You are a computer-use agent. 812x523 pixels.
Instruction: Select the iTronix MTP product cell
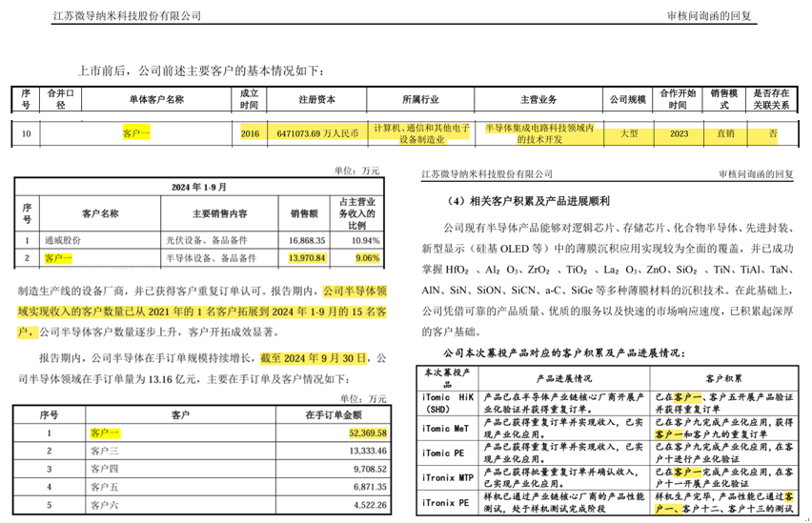click(x=448, y=477)
